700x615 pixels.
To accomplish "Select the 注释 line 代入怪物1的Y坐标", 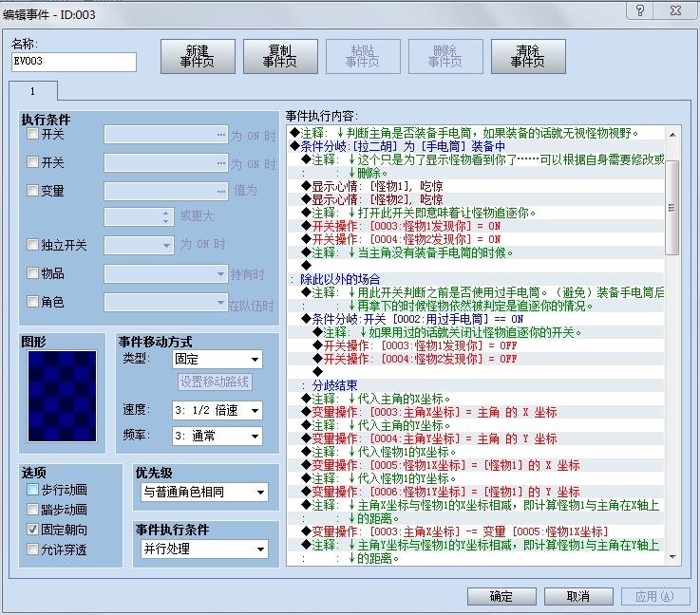I will click(476, 478).
